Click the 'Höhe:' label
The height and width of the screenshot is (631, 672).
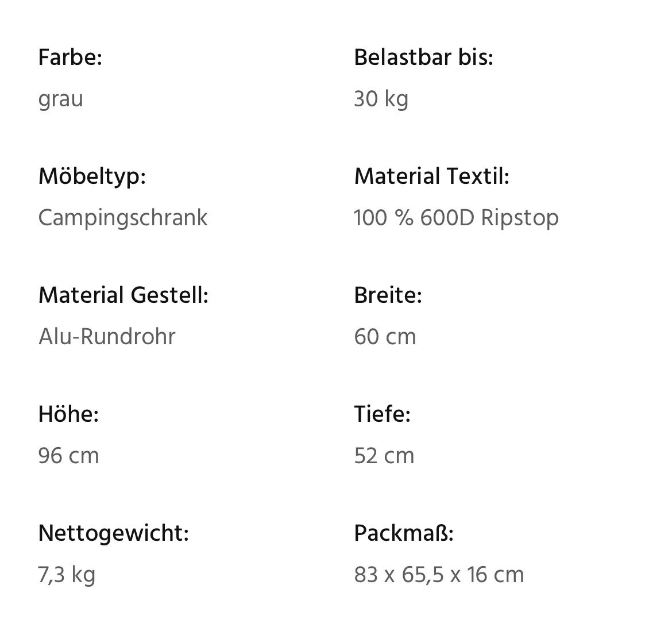pyautogui.click(x=68, y=414)
